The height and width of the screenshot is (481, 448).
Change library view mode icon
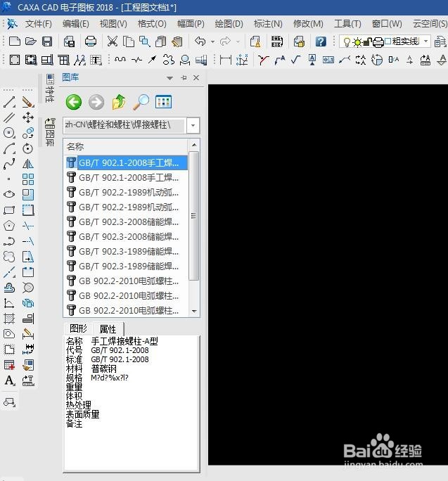(x=163, y=102)
